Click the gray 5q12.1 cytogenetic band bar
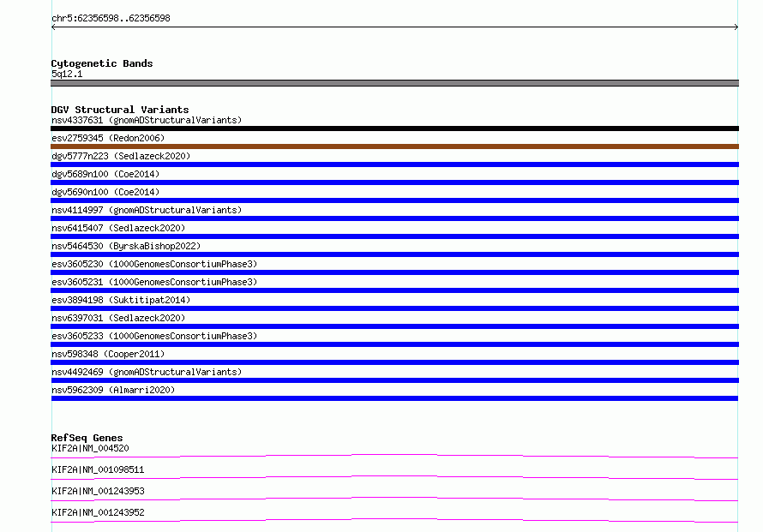The image size is (763, 532). click(x=394, y=83)
